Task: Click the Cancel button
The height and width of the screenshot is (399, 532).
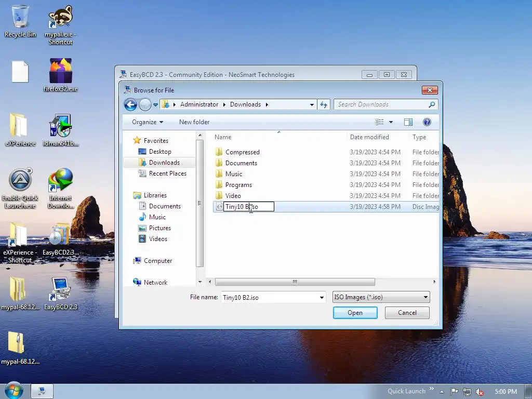Action: pyautogui.click(x=407, y=312)
